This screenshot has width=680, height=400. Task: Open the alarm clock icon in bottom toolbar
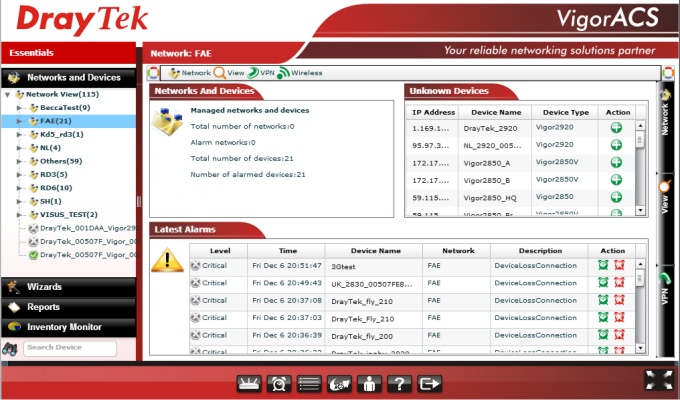279,384
